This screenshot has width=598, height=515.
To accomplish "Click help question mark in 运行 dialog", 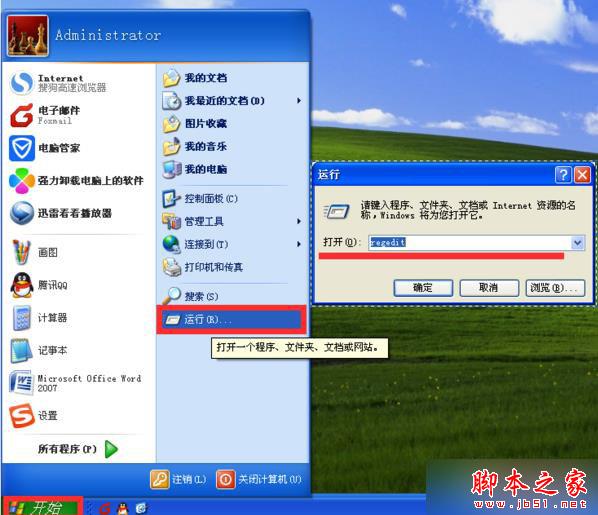I will pos(563,175).
